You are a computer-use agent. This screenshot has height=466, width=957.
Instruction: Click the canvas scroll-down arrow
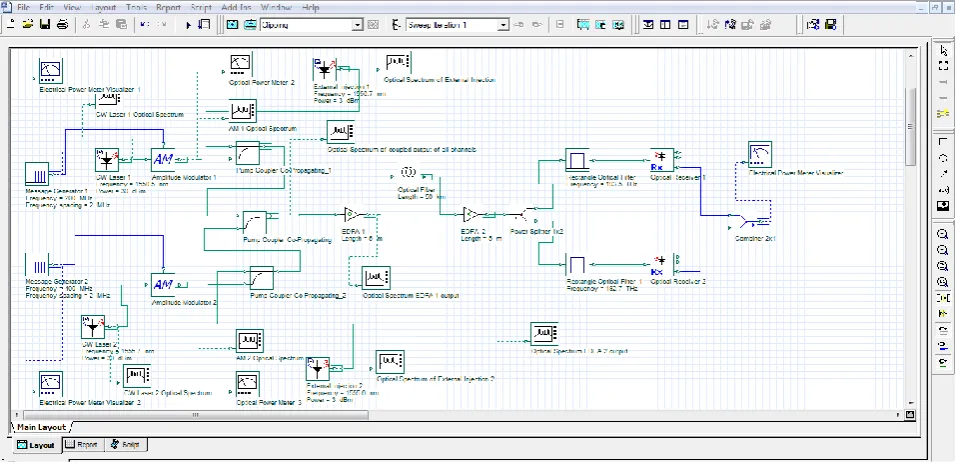tap(909, 403)
